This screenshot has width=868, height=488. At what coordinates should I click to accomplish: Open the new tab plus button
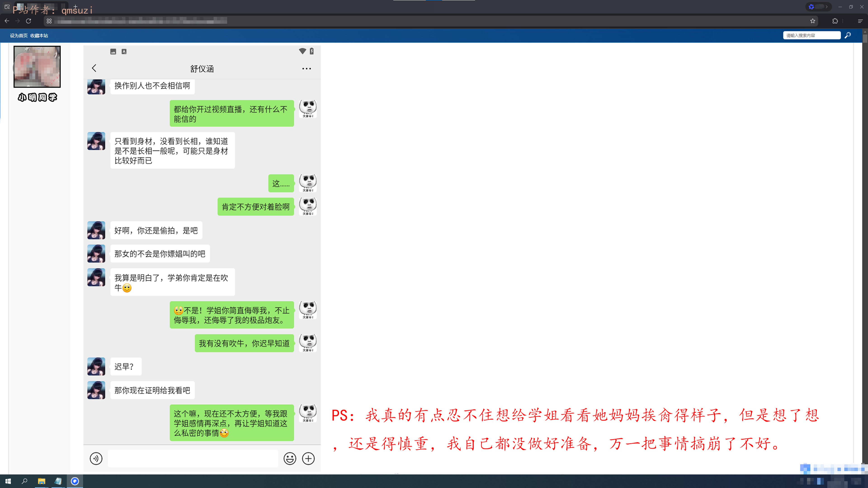pos(75,6)
